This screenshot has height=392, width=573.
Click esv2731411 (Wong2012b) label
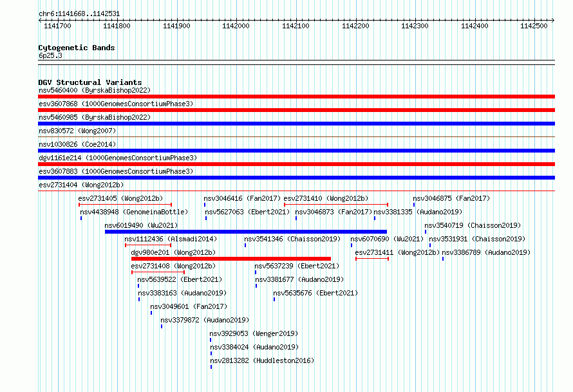pyautogui.click(x=397, y=252)
